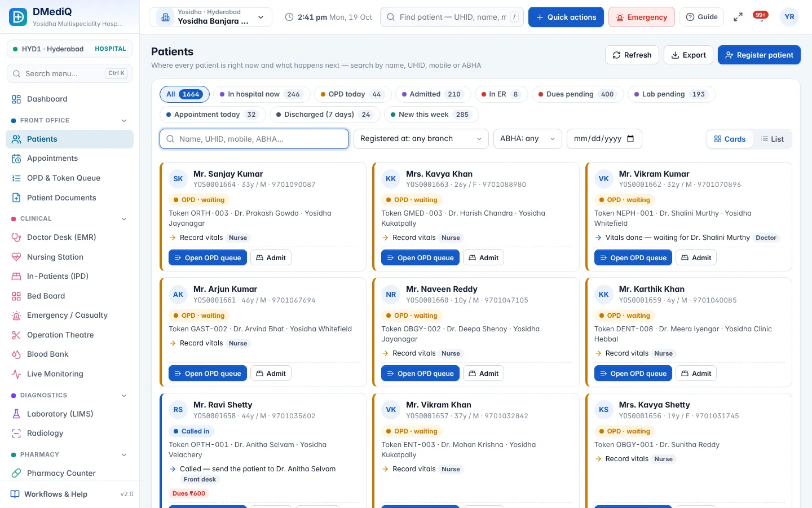Image resolution: width=812 pixels, height=508 pixels.
Task: Toggle fullscreen with the expand arrows icon
Action: (x=738, y=17)
